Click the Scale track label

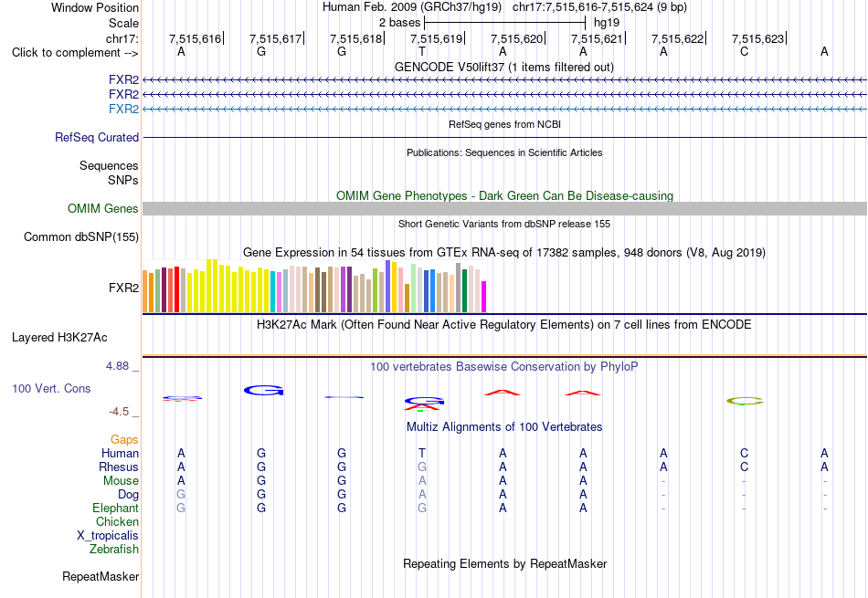pyautogui.click(x=123, y=23)
